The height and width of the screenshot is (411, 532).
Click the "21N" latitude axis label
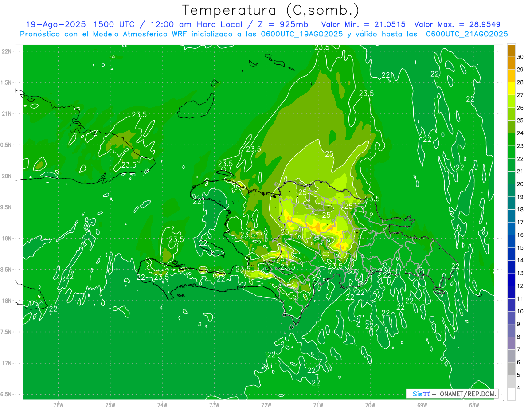pos(6,114)
